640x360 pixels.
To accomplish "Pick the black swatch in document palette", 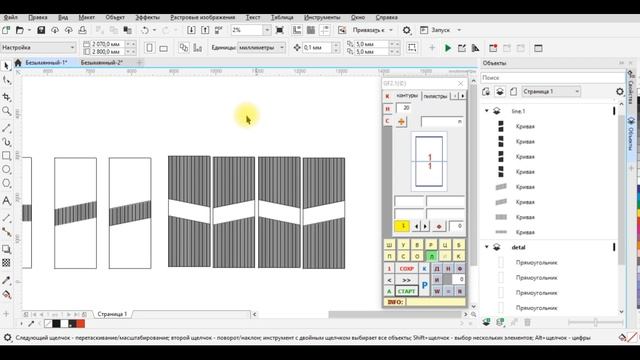I will (x=56, y=324).
